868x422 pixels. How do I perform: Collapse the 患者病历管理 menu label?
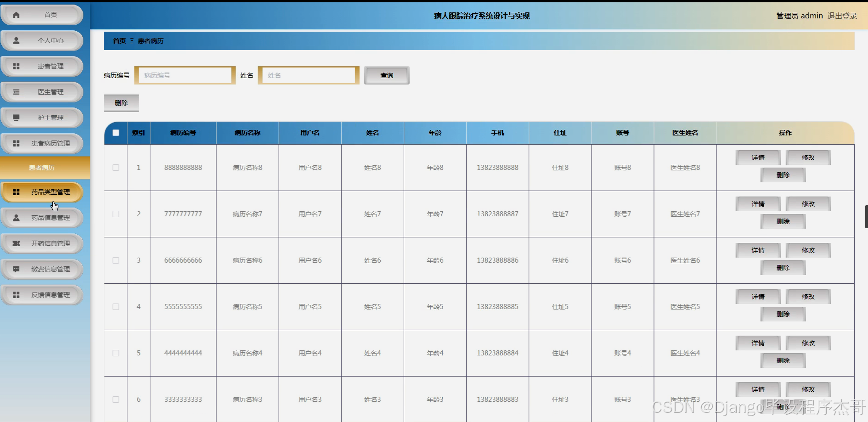click(51, 143)
